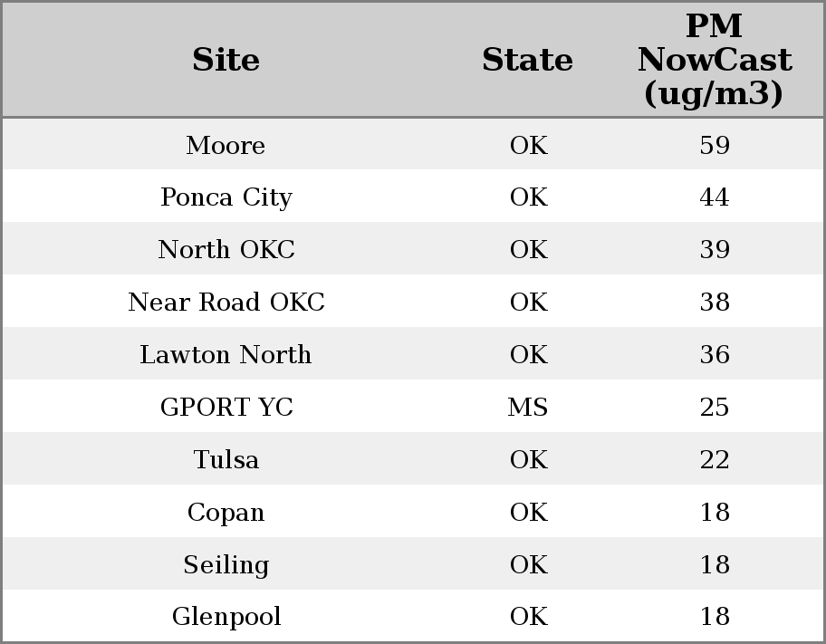Select the Lawton North site cell
826x644 pixels.
click(x=226, y=355)
